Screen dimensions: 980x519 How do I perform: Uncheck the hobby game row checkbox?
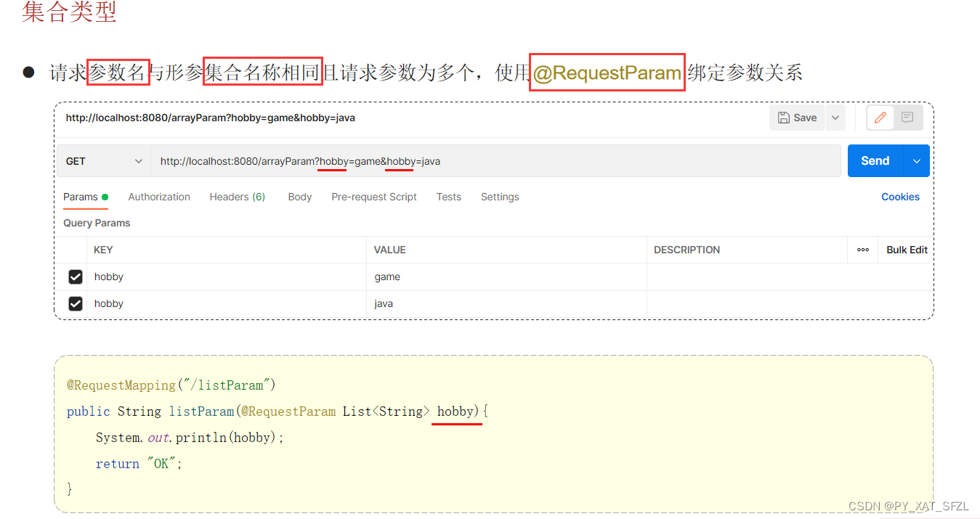[x=76, y=277]
